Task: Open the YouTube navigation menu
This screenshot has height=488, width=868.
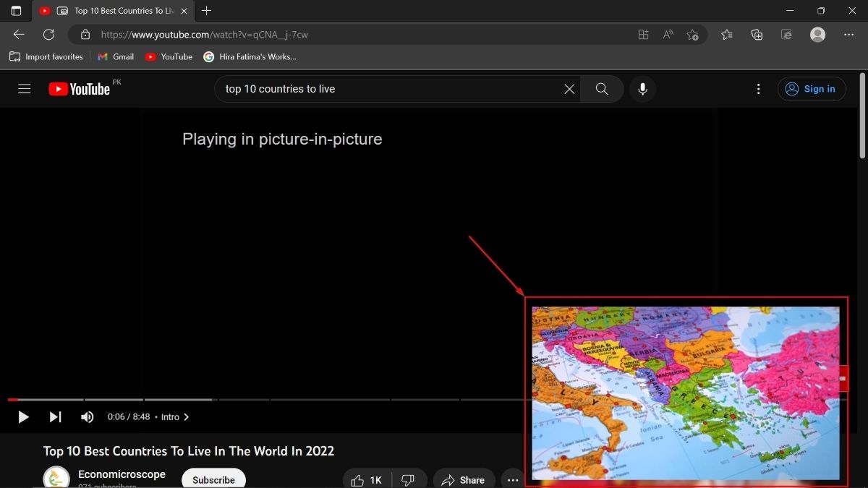Action: (24, 88)
